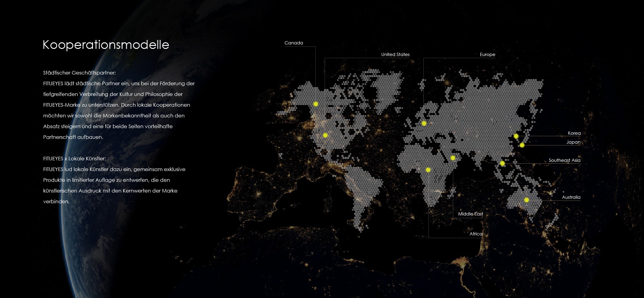The height and width of the screenshot is (298, 644).
Task: Click the Middle East yellow dot
Action: click(x=453, y=158)
